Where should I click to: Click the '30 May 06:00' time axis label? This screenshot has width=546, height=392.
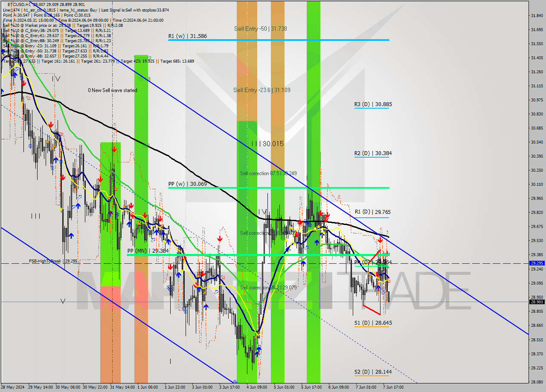tap(69, 387)
